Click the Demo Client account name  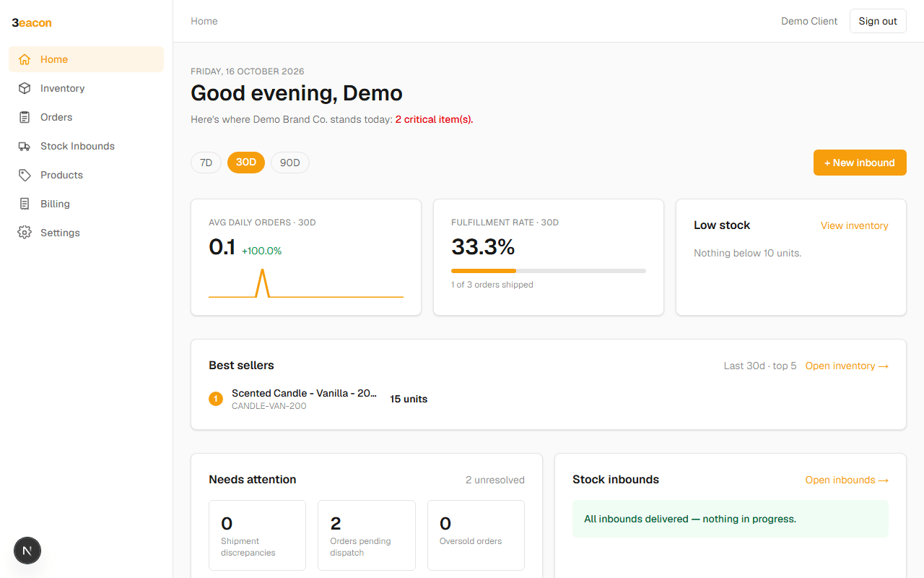pos(809,21)
